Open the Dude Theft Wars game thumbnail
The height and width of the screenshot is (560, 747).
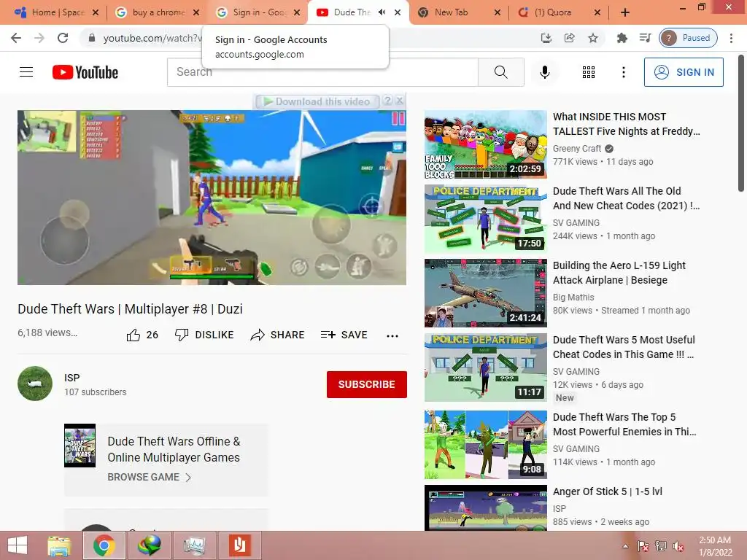[x=80, y=446]
